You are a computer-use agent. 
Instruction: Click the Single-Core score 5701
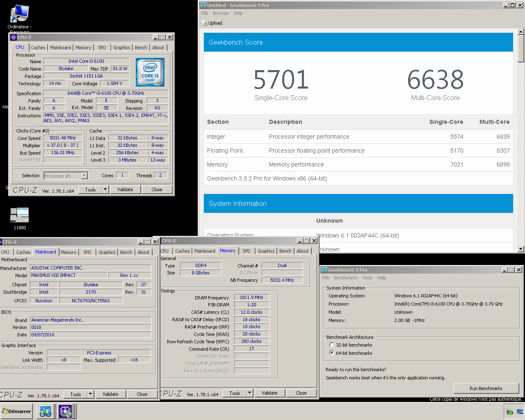pos(281,80)
